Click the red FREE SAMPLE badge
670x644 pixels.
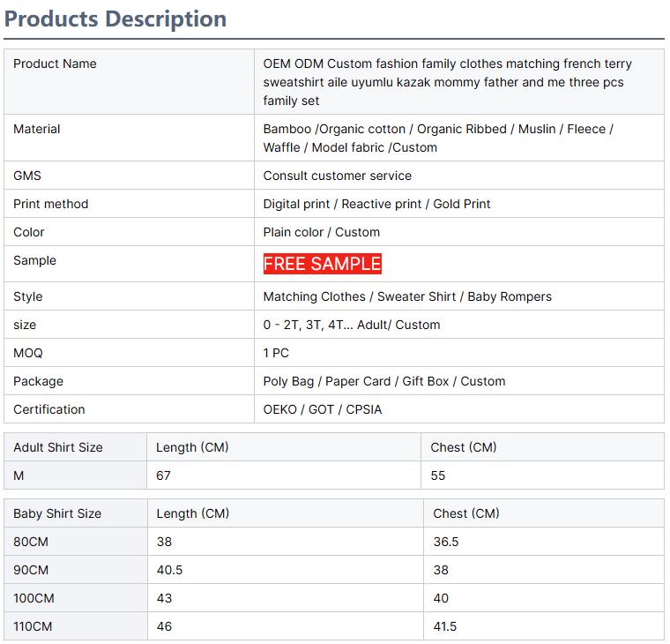(322, 264)
